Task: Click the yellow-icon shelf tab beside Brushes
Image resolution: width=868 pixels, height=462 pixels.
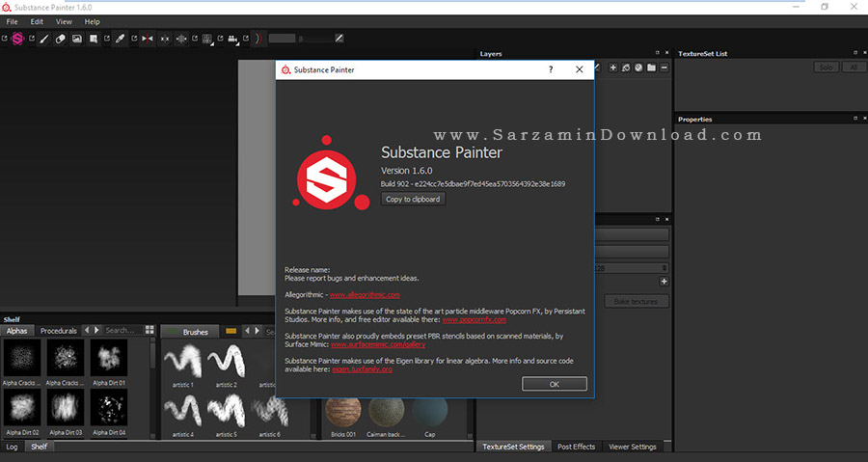Action: (231, 331)
